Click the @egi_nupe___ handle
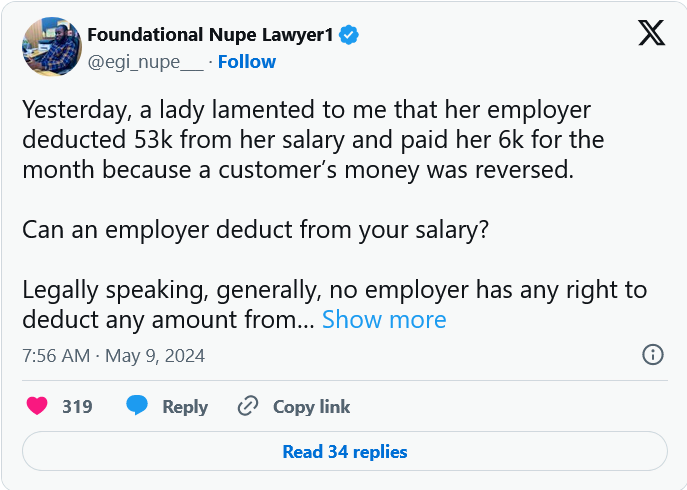The image size is (687, 490). click(145, 62)
